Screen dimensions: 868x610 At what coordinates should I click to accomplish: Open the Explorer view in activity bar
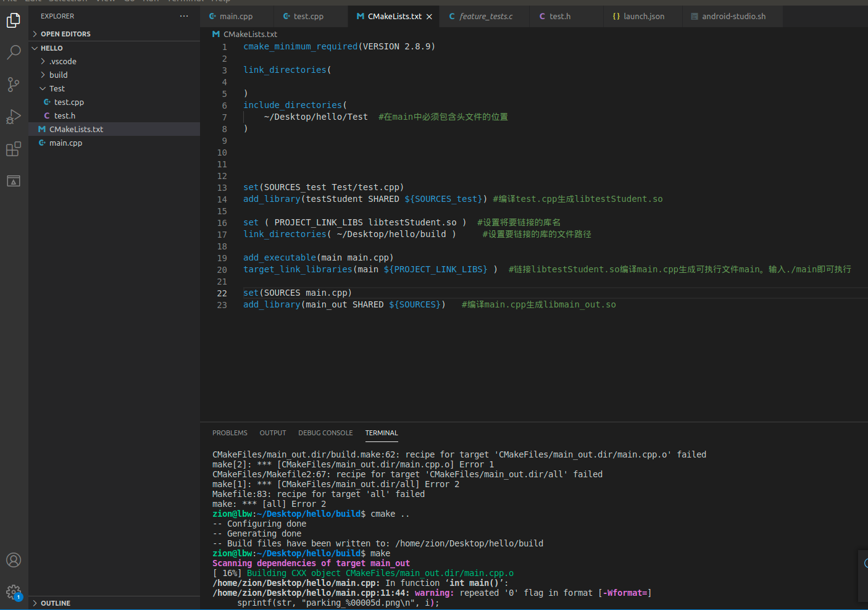pos(14,20)
